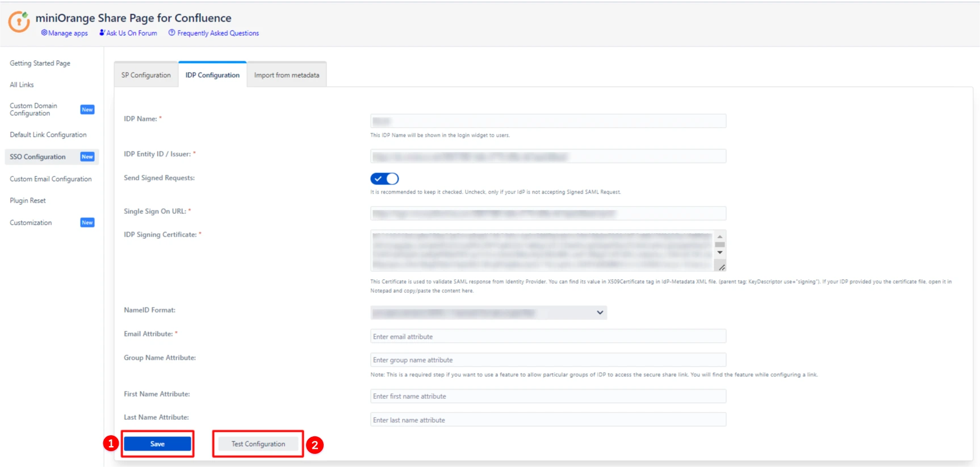The width and height of the screenshot is (980, 467).
Task: Click the First Name Attribute input field
Action: [548, 396]
